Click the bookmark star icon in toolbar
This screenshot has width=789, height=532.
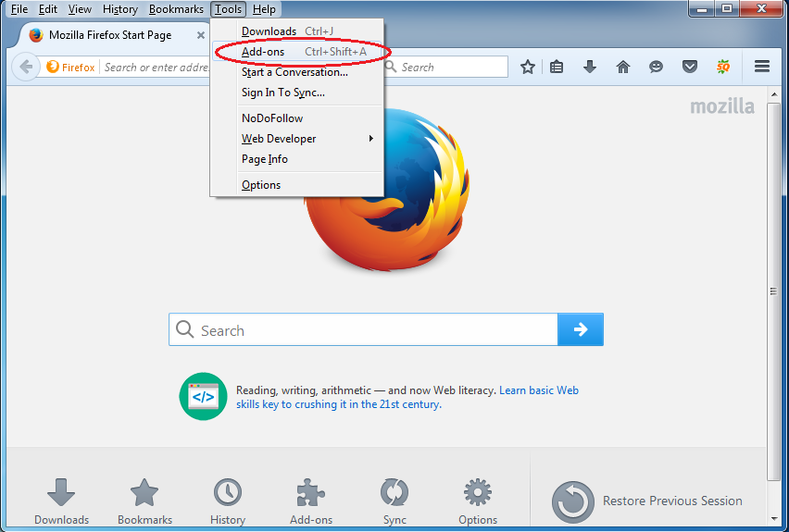pyautogui.click(x=527, y=67)
